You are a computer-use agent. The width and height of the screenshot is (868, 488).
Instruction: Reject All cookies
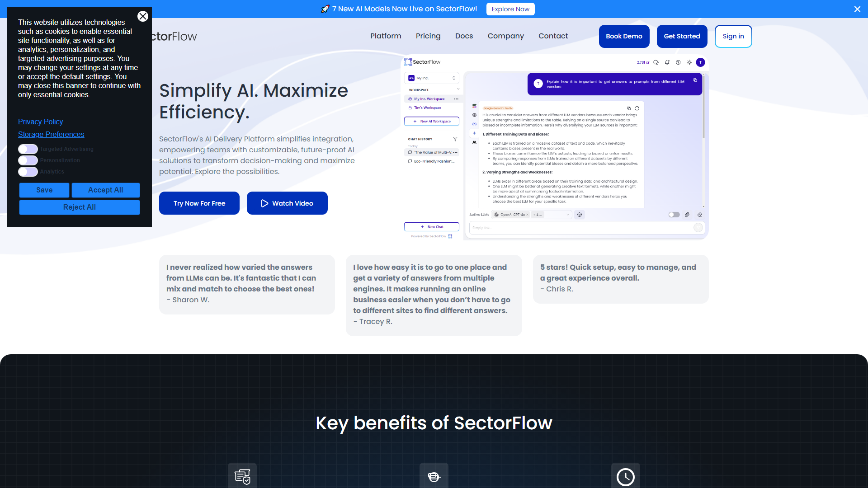pyautogui.click(x=80, y=207)
